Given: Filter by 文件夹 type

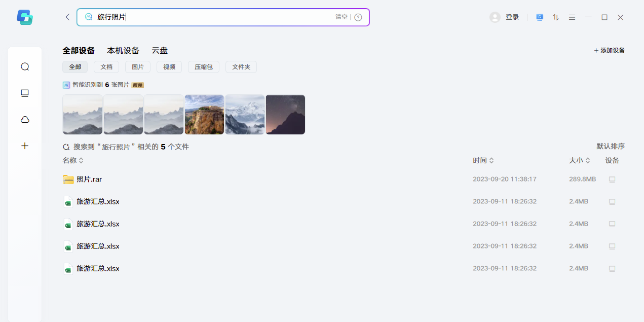Looking at the screenshot, I should [241, 67].
